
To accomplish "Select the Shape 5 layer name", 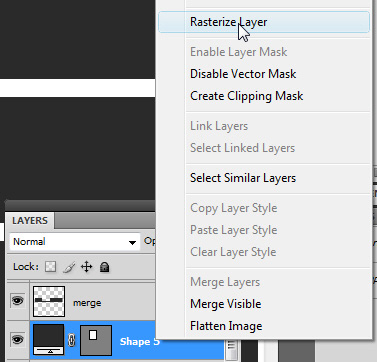I will [x=139, y=342].
